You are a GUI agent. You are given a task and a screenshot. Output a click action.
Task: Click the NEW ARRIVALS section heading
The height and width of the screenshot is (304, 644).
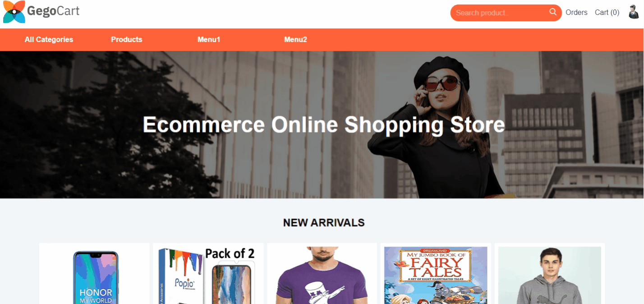pos(324,222)
